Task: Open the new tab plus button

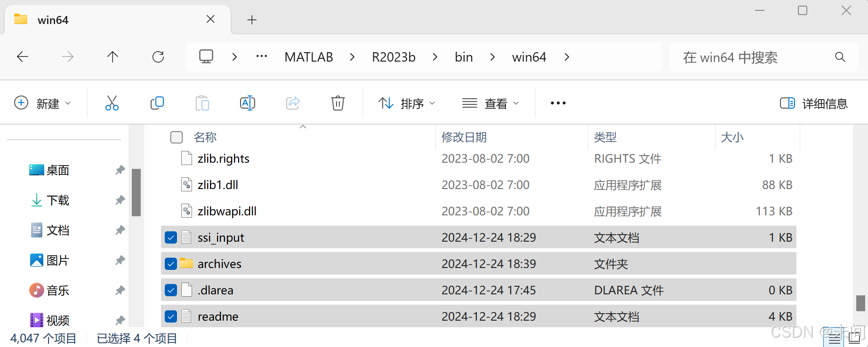Action: [252, 20]
